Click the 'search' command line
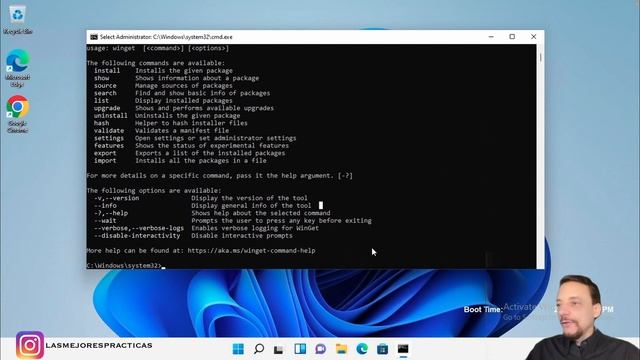The width and height of the screenshot is (640, 360). [182, 93]
